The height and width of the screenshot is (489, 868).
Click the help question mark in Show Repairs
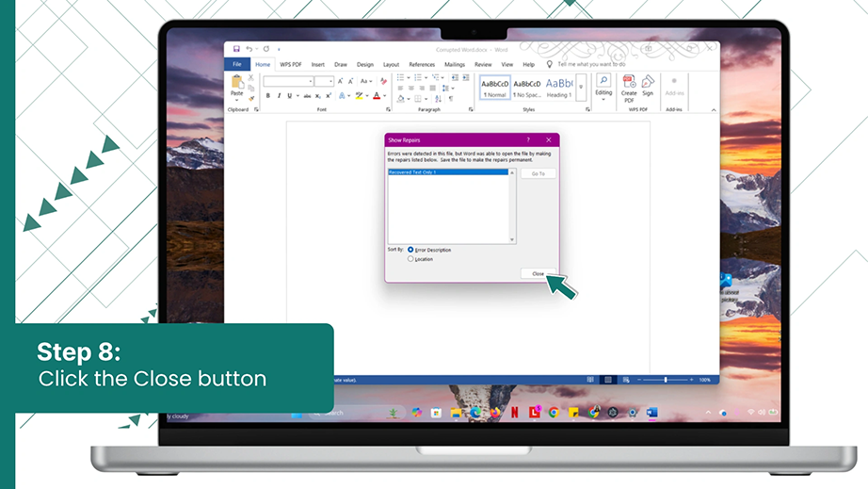pyautogui.click(x=528, y=140)
